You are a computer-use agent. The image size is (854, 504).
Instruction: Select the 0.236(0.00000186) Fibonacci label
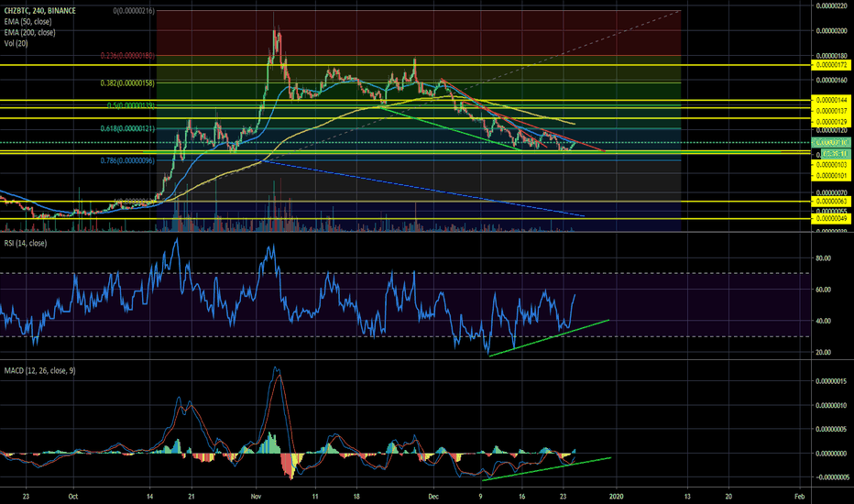pos(127,56)
